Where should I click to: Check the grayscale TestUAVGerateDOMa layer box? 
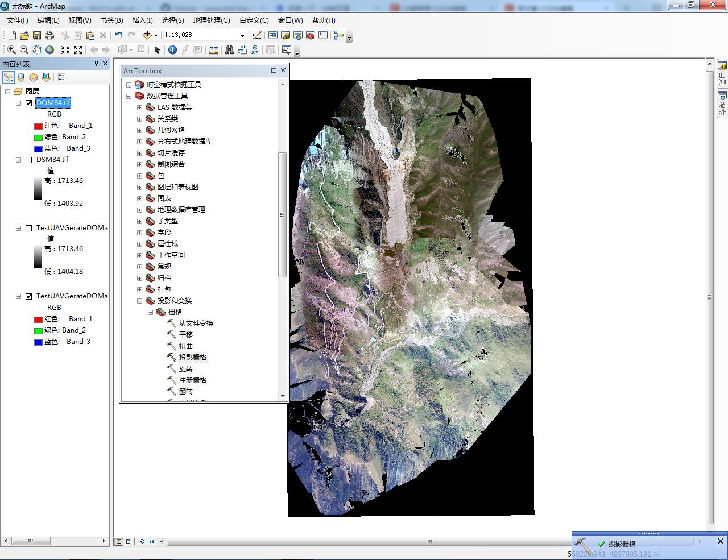(29, 228)
